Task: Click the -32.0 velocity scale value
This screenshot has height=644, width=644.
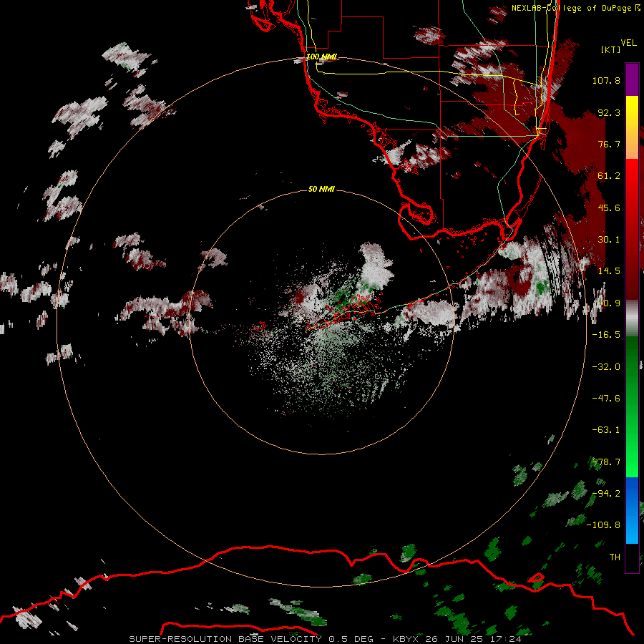Action: click(x=606, y=367)
